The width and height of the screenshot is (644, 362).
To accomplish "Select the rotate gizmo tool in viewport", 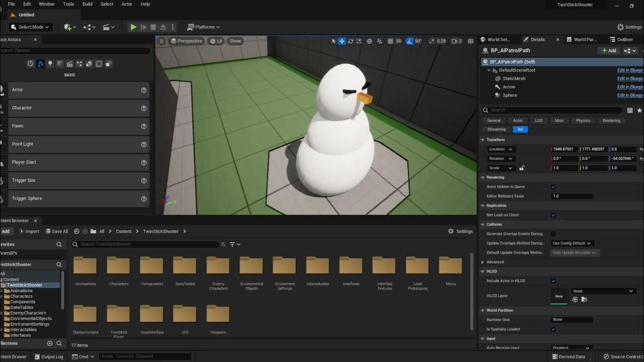I will [x=351, y=41].
